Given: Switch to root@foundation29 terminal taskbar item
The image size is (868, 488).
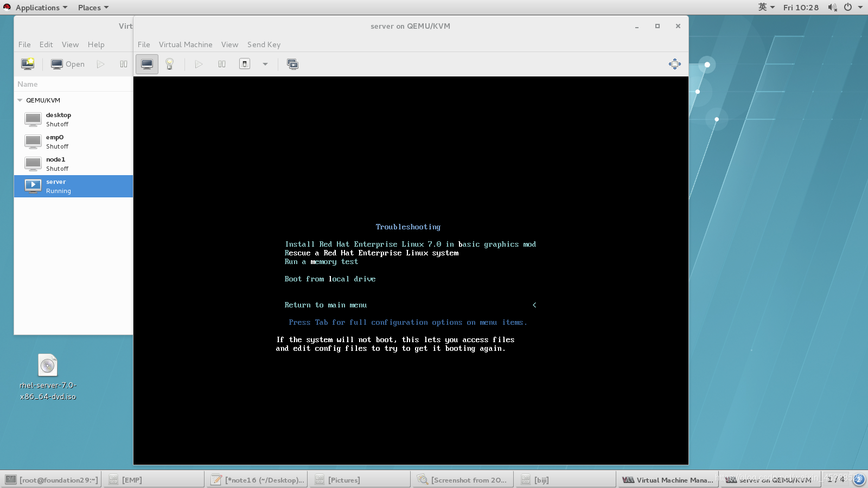Looking at the screenshot, I should tap(52, 480).
